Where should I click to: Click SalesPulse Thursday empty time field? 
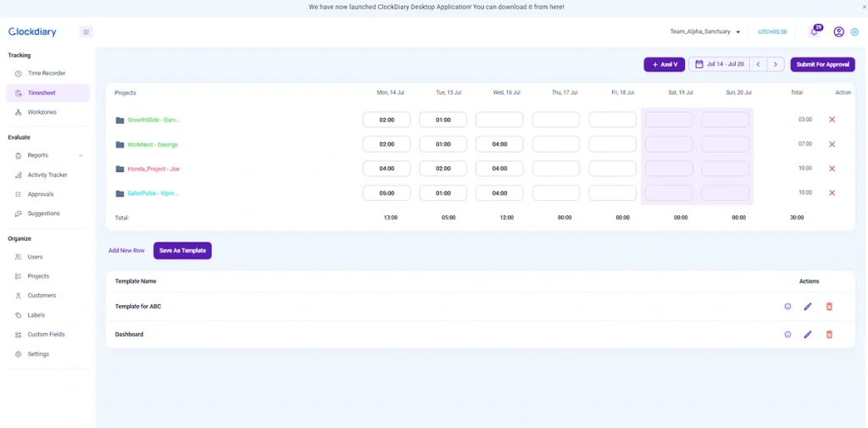tap(556, 192)
